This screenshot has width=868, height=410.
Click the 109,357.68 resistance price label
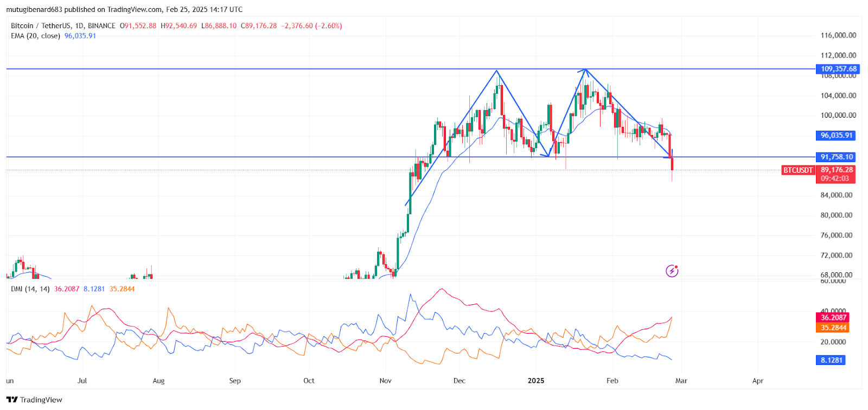(x=838, y=69)
